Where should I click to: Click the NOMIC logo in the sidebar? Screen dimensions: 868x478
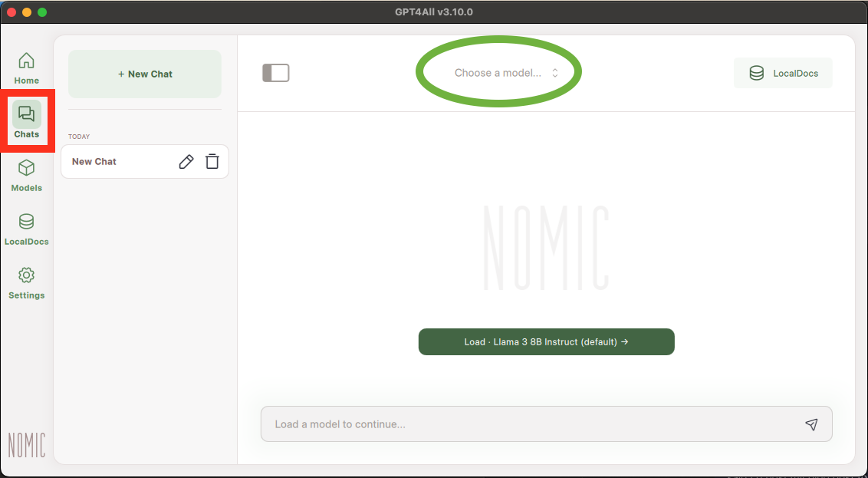point(26,443)
